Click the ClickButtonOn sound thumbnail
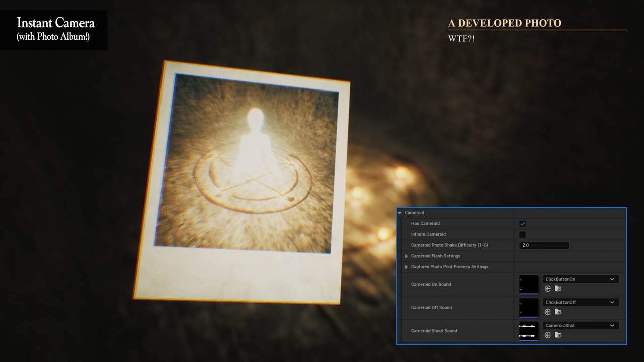This screenshot has width=644, height=362. point(529,284)
